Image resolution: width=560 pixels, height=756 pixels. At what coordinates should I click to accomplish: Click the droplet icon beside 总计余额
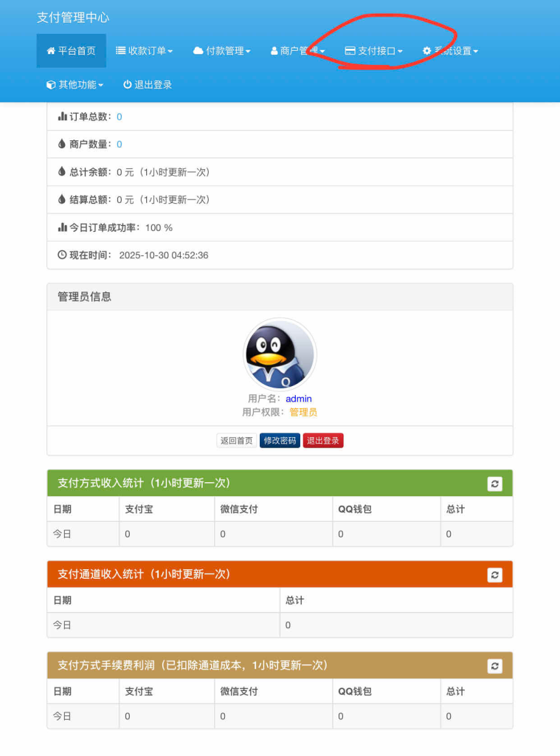point(62,171)
